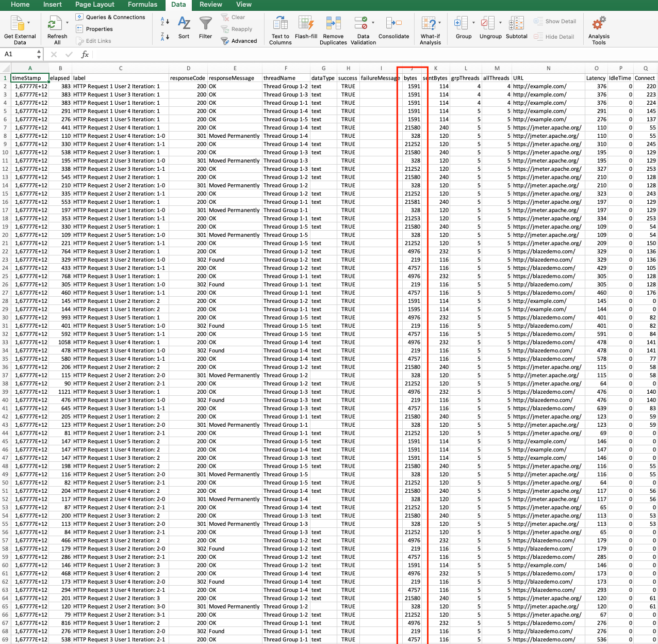Switch to the Insert tab
The width and height of the screenshot is (658, 644).
click(x=53, y=5)
